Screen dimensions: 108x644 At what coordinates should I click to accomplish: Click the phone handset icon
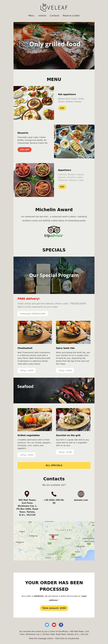(54, 494)
